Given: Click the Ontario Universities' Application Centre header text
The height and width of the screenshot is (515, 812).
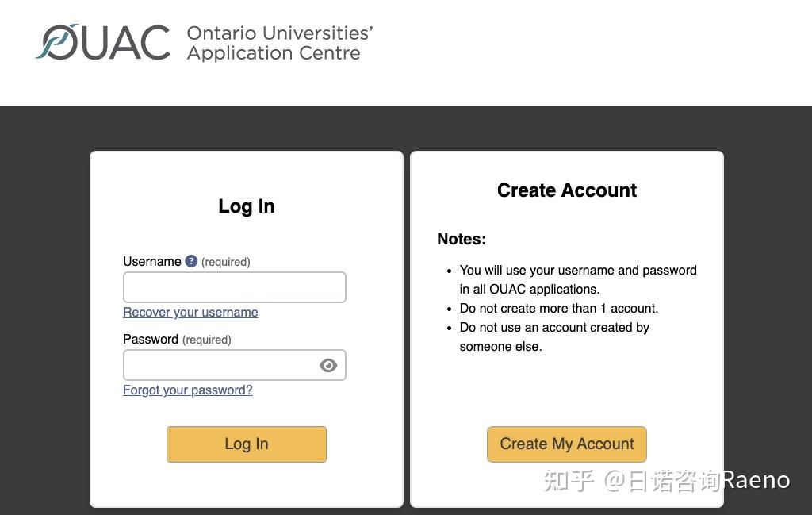Looking at the screenshot, I should point(279,43).
